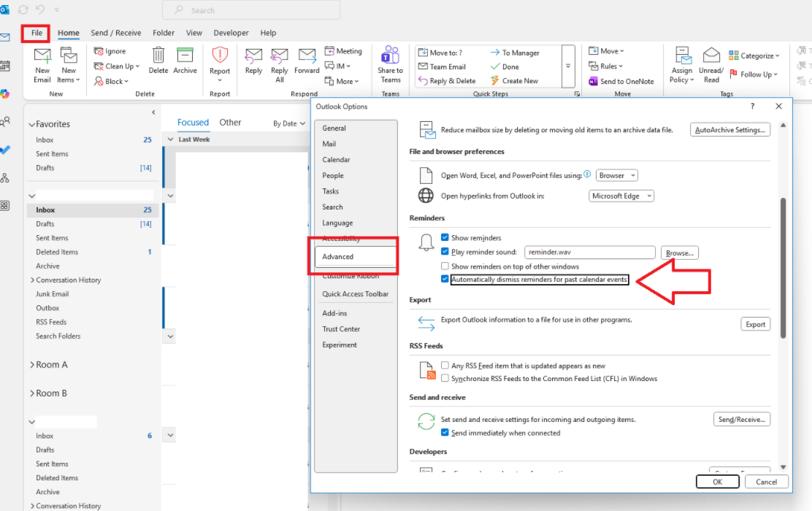The height and width of the screenshot is (511, 812).
Task: Open the To Do checkmark in left rail
Action: [5, 150]
